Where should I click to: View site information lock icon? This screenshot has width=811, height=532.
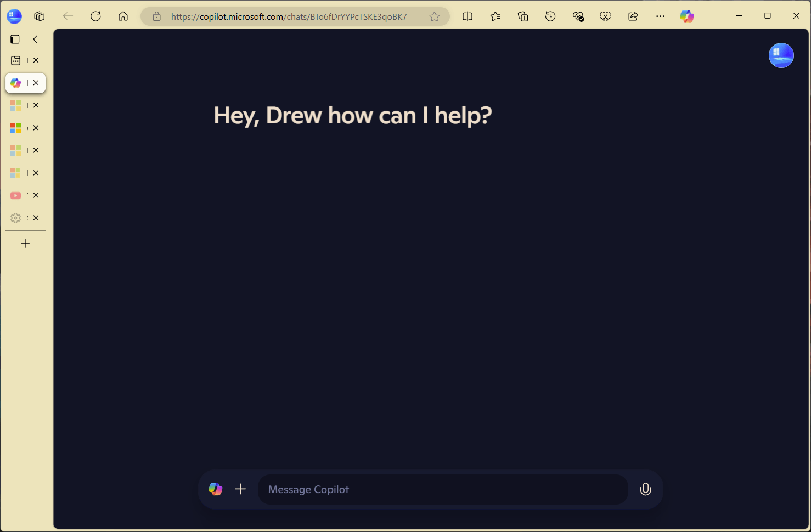click(x=157, y=16)
